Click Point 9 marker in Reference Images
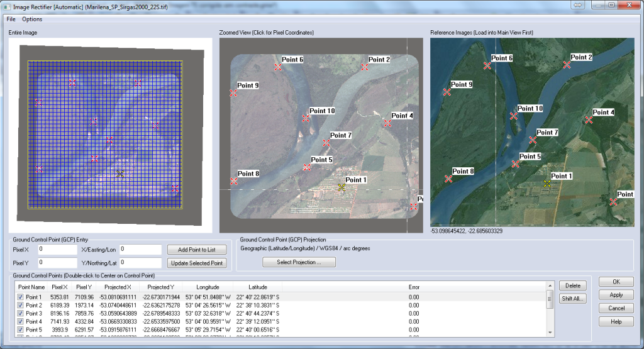Screen dimensions: 644x349 coord(447,92)
